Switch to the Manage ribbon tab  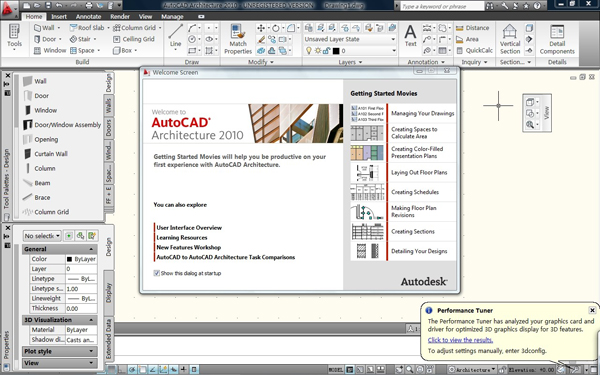[x=172, y=16]
